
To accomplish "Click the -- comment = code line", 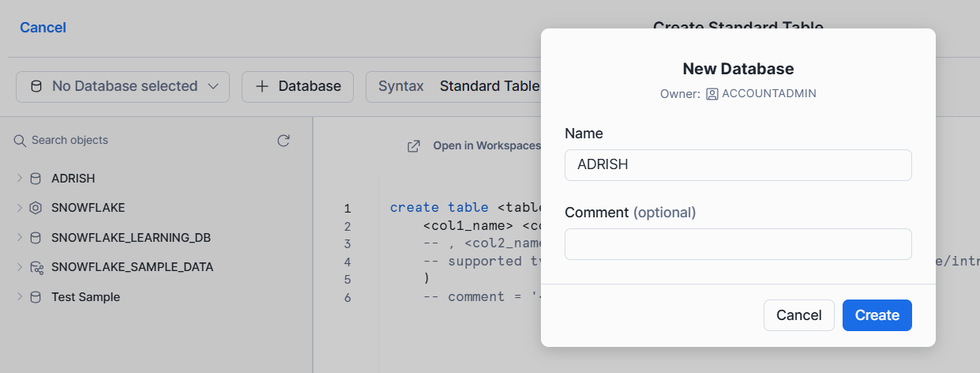I will pyautogui.click(x=482, y=297).
